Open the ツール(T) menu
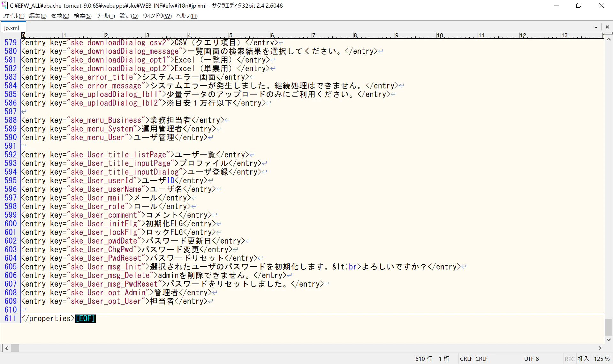This screenshot has height=364, width=613. coord(105,16)
